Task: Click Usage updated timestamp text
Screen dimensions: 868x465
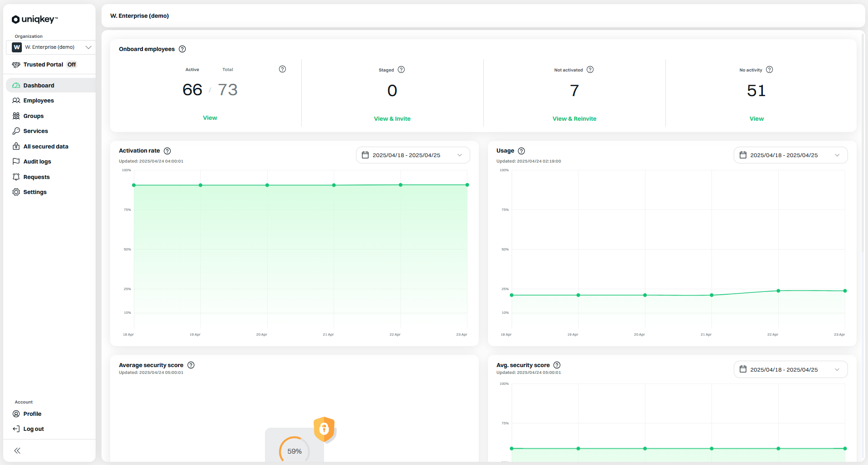Action: pyautogui.click(x=528, y=161)
